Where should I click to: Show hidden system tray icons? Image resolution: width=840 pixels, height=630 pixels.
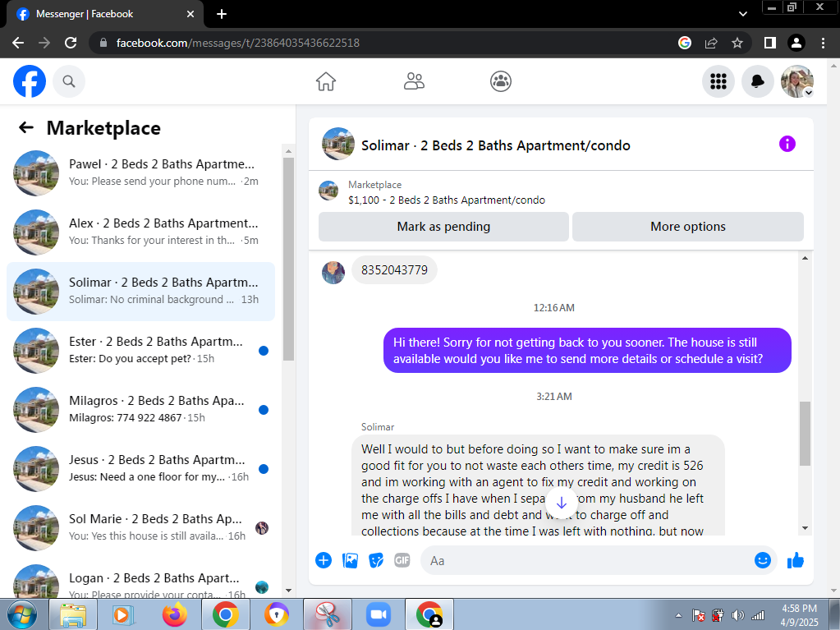(678, 615)
